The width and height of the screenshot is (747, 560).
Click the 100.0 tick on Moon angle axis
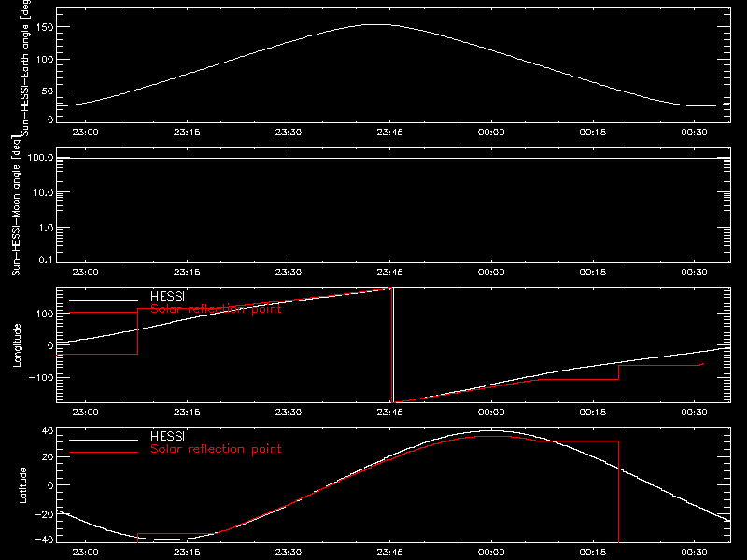(40, 157)
